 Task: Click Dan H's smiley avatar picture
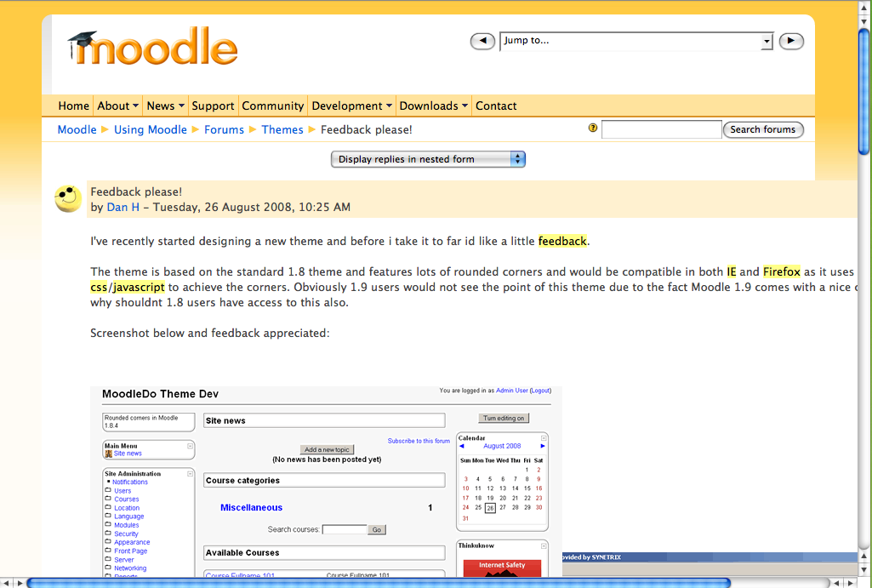tap(68, 198)
